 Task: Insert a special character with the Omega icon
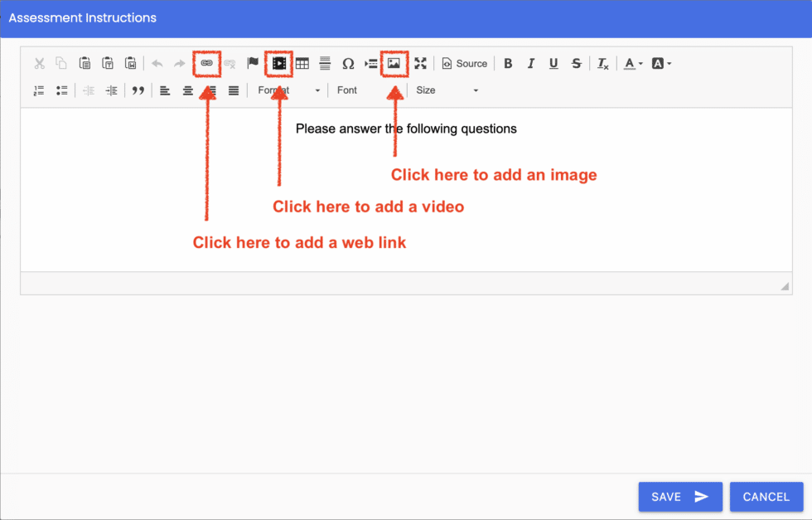click(348, 63)
